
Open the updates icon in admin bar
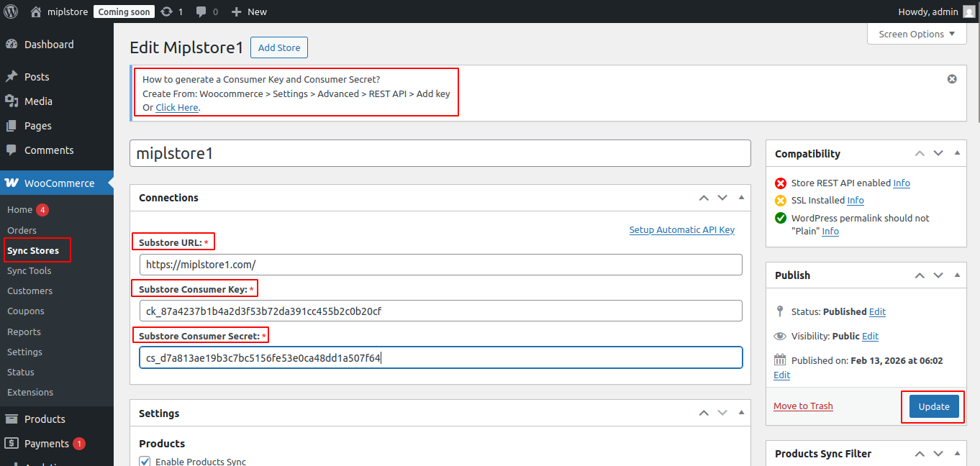[167, 12]
